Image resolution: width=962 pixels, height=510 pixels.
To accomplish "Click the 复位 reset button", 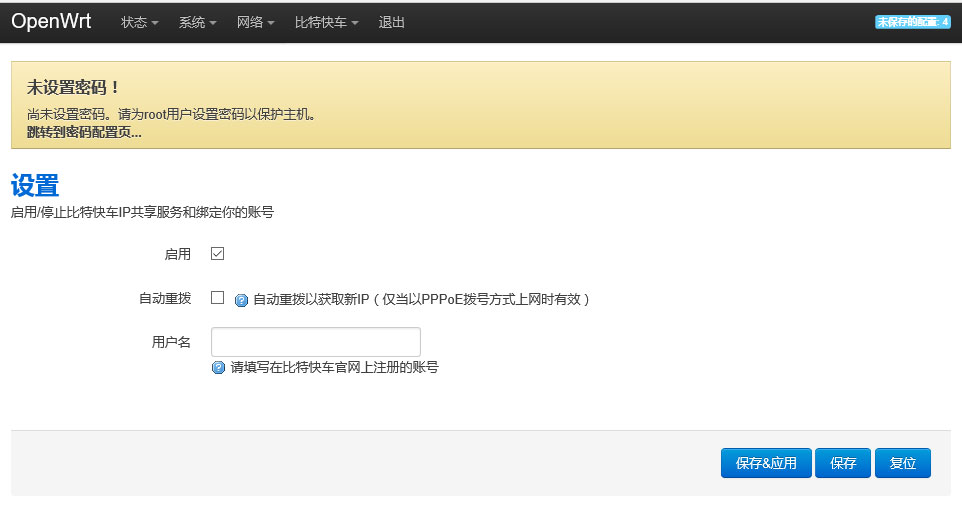I will (903, 463).
